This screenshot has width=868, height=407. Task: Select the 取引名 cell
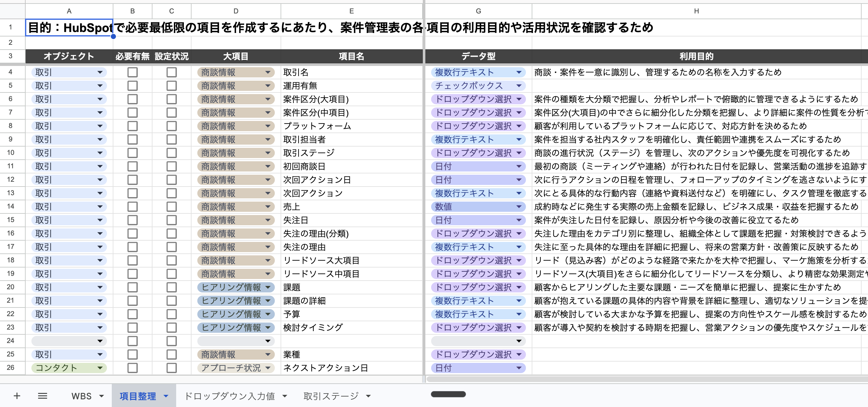(x=351, y=72)
